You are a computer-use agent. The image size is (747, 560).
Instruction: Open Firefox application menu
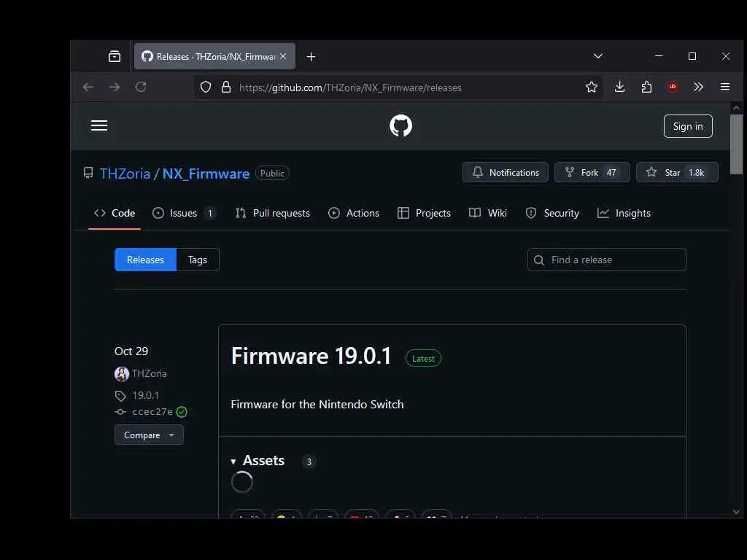pyautogui.click(x=724, y=87)
